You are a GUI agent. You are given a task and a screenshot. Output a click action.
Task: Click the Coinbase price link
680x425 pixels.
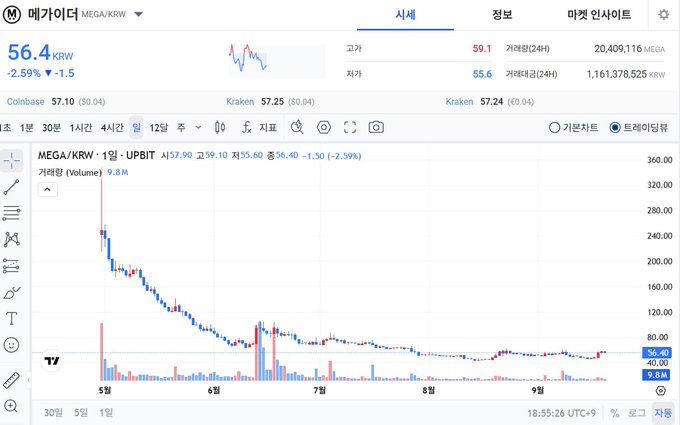(x=56, y=102)
